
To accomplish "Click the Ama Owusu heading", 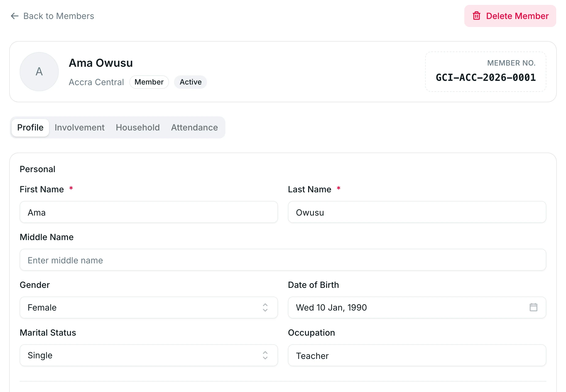I will point(101,63).
